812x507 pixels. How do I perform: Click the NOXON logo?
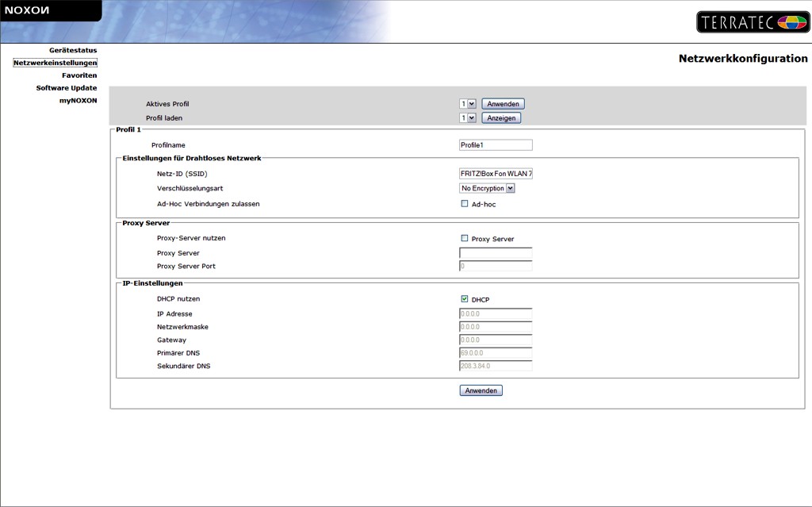(x=29, y=10)
